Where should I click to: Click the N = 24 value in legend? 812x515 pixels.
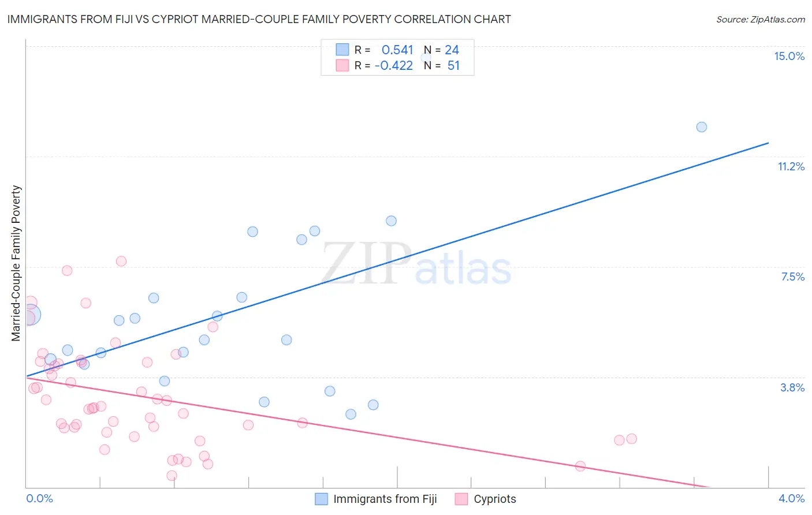(441, 50)
